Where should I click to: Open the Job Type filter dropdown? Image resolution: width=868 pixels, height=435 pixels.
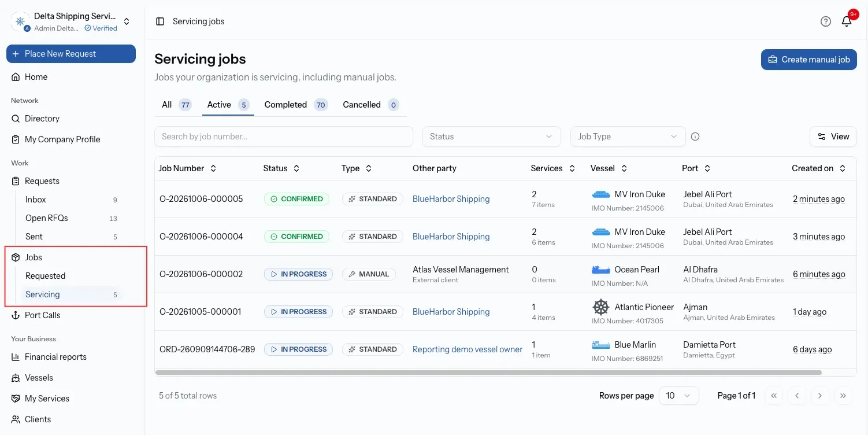coord(628,137)
